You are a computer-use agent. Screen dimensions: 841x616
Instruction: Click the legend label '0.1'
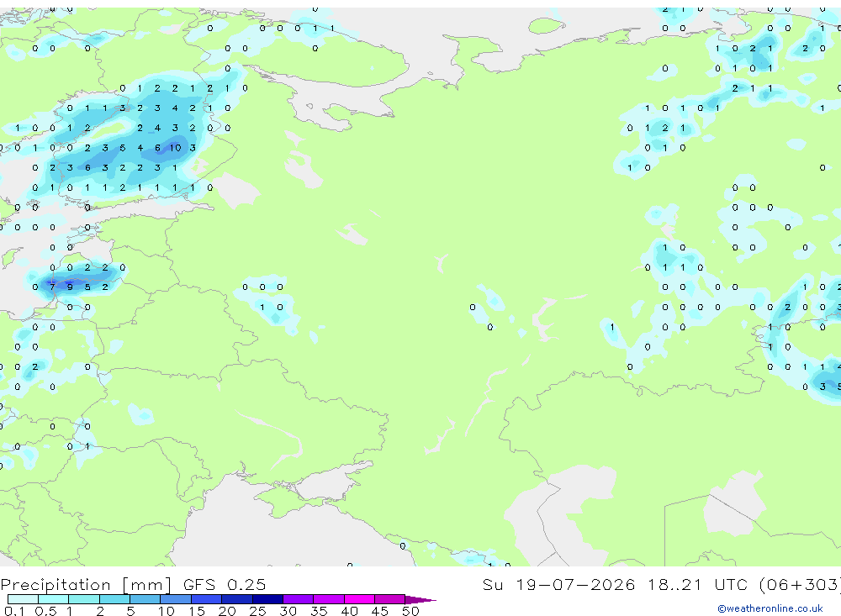click(14, 611)
